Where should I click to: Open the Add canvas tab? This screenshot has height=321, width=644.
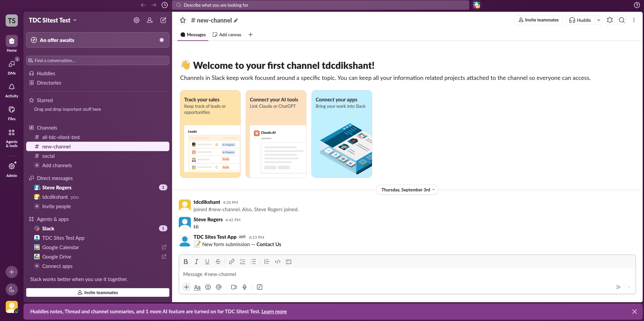pyautogui.click(x=227, y=35)
